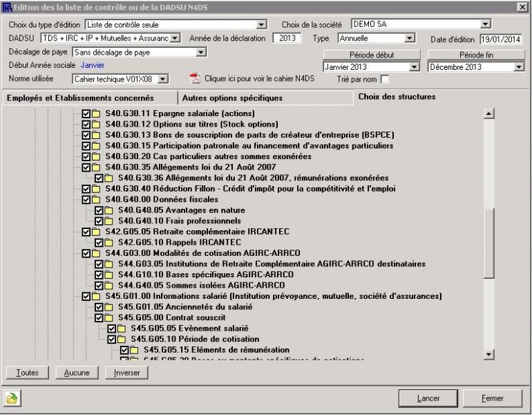Click the bottom-left export icon button
The width and height of the screenshot is (532, 415).
[x=12, y=398]
